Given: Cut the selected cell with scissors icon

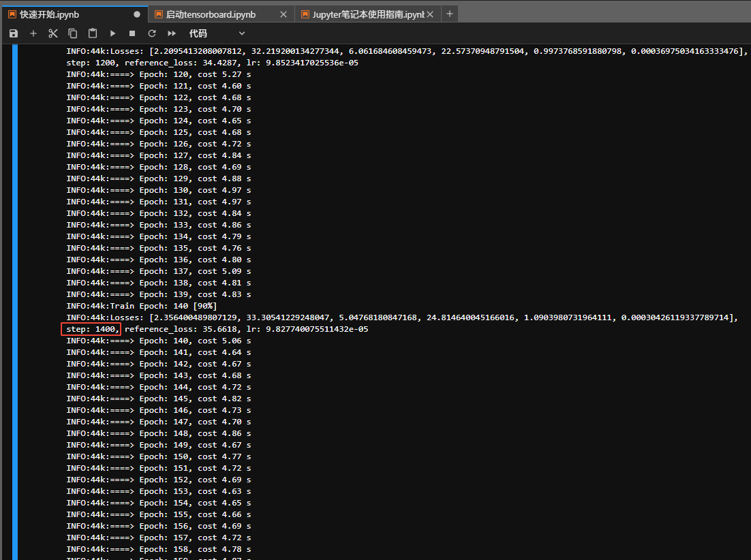Looking at the screenshot, I should [x=53, y=33].
